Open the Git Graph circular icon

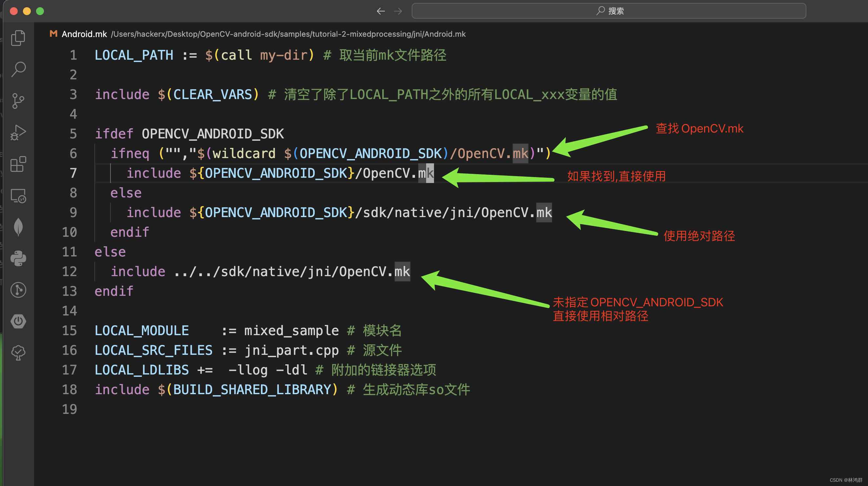18,290
